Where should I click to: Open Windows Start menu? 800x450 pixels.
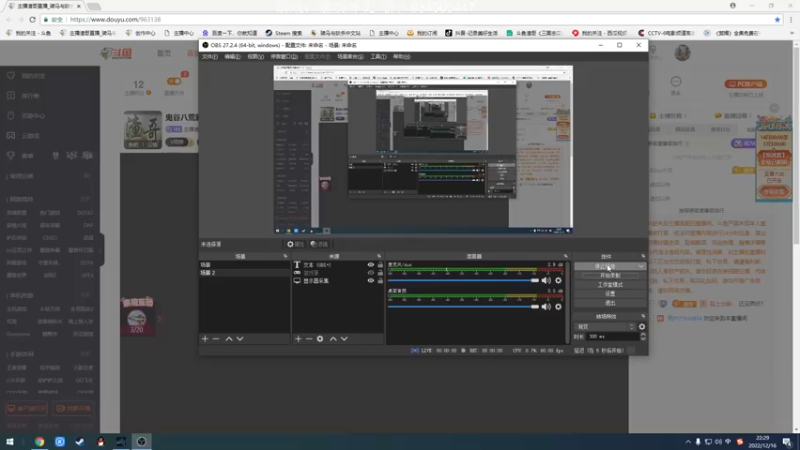(10, 442)
